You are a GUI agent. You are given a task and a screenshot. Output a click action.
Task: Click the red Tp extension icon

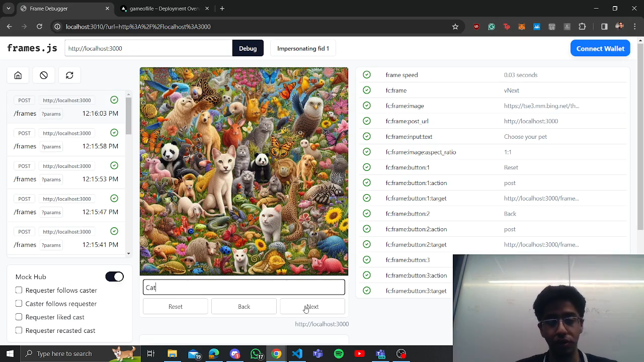tap(507, 27)
